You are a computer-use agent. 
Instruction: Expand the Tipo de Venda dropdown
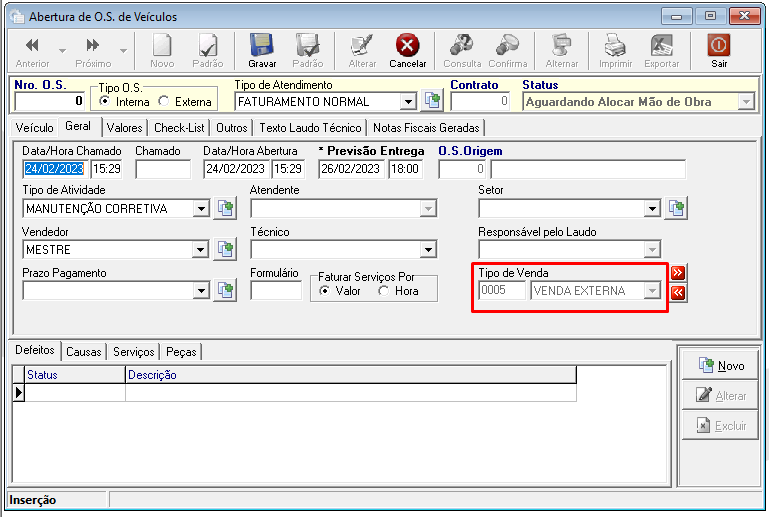pyautogui.click(x=652, y=291)
